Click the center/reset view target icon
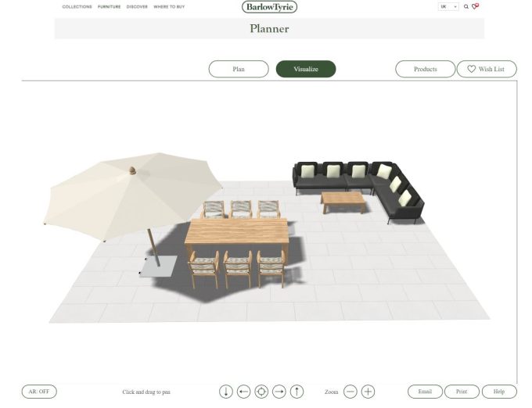The width and height of the screenshot is (532, 408). (261, 392)
